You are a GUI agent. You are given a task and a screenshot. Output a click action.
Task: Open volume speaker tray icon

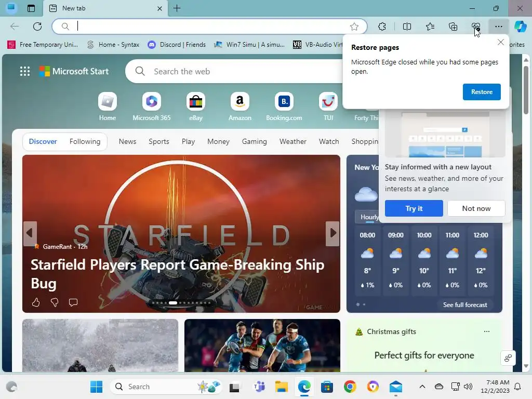tap(468, 387)
